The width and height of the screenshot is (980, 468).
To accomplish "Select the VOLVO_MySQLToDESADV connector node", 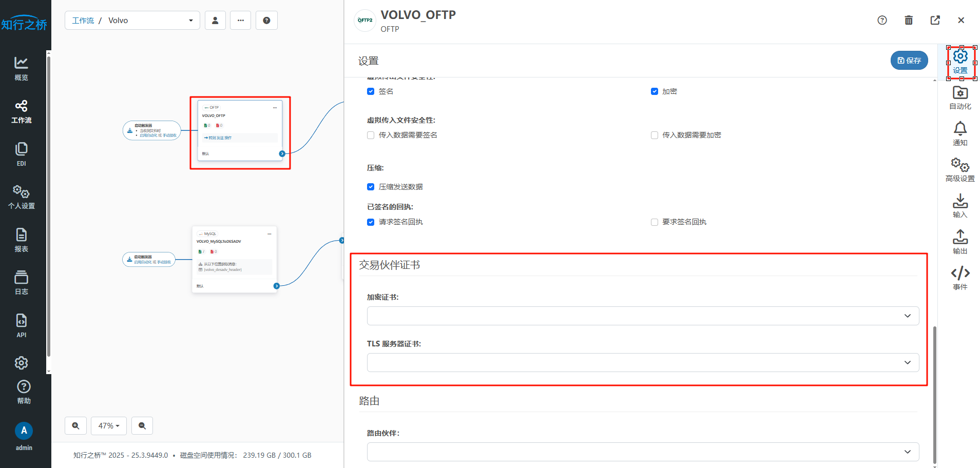I will point(234,259).
